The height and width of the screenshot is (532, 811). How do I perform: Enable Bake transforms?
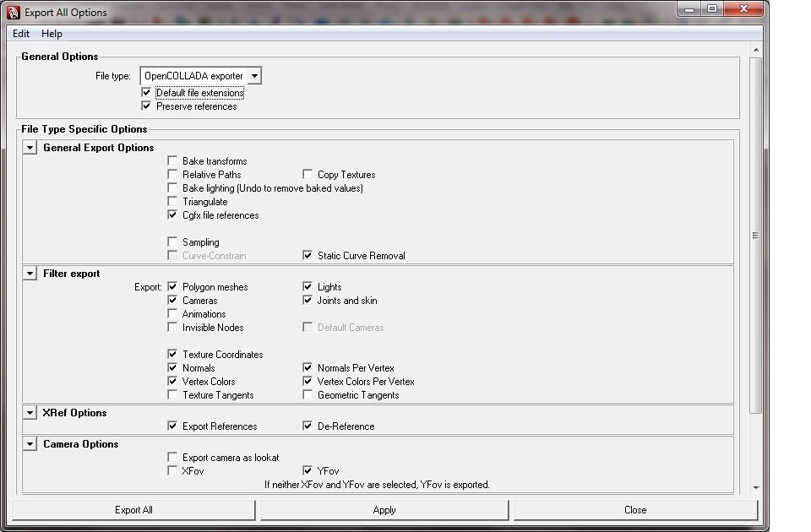pyautogui.click(x=173, y=160)
